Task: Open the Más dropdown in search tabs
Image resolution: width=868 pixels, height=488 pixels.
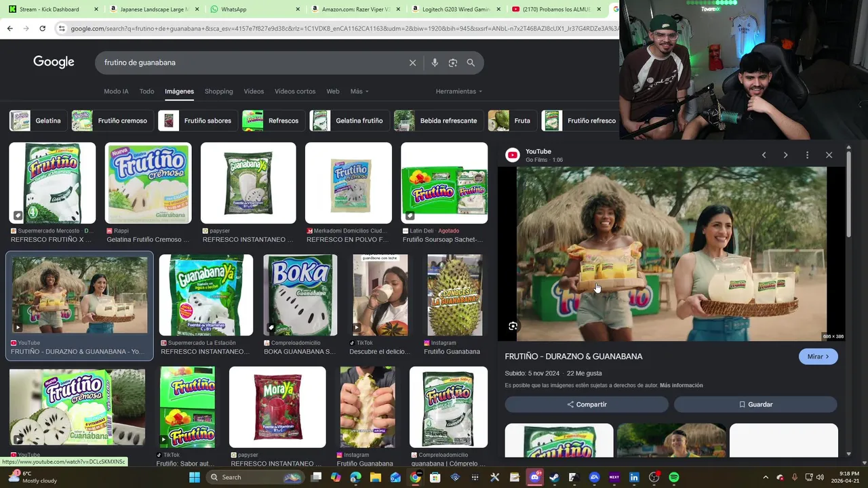Action: coord(359,91)
